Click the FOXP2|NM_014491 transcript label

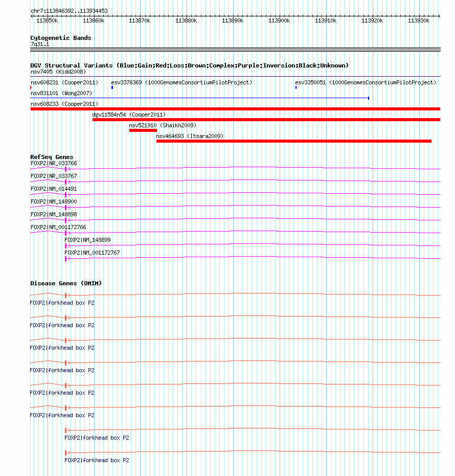54,189
